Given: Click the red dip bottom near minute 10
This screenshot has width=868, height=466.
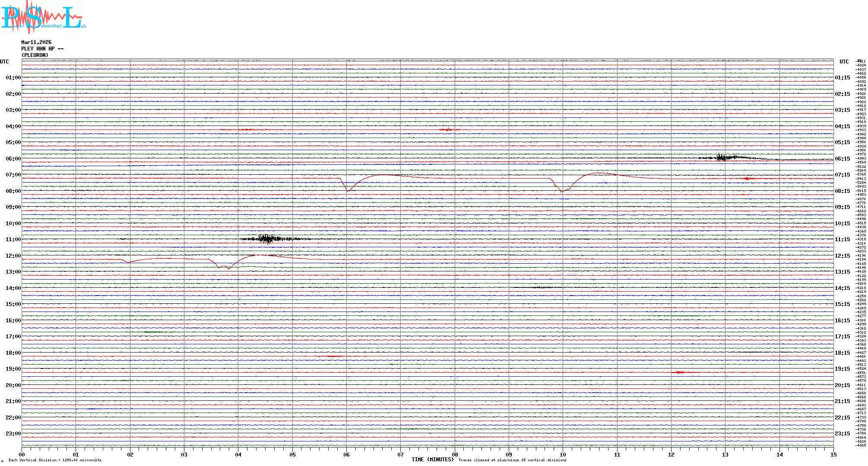Looking at the screenshot, I should coord(562,191).
